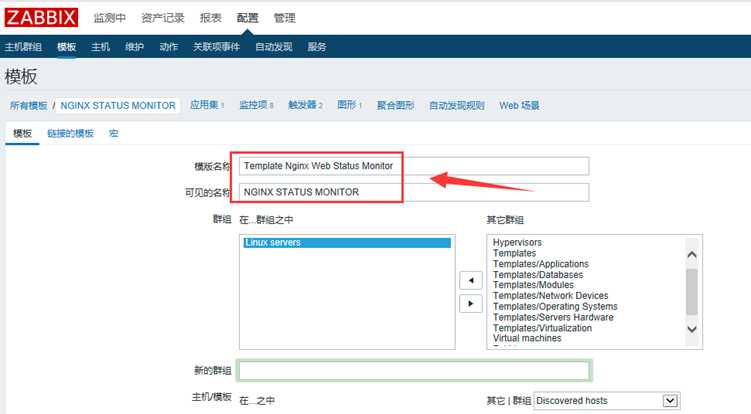
Task: Go to 主机 submenu item
Action: coord(101,47)
